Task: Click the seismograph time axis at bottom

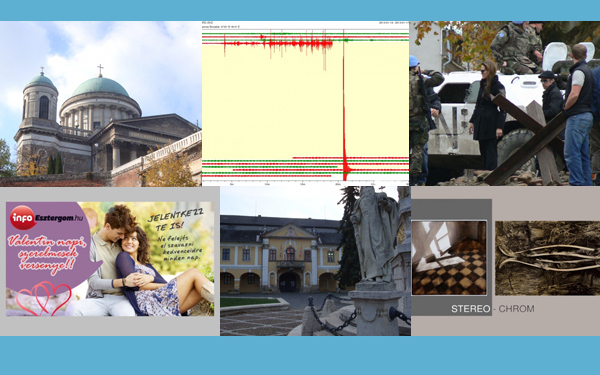Action: [x=305, y=184]
